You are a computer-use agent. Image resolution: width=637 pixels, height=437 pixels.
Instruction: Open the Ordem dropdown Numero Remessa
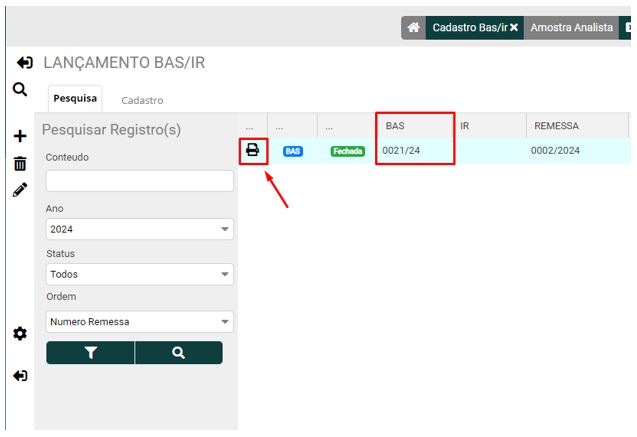(139, 322)
